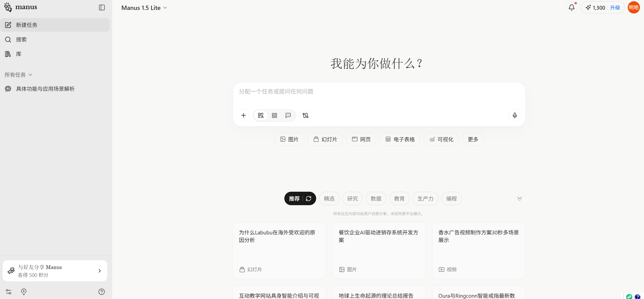Screen dimensions: 644x299
Task: Collapse the left sidebar panel
Action: [102, 7]
